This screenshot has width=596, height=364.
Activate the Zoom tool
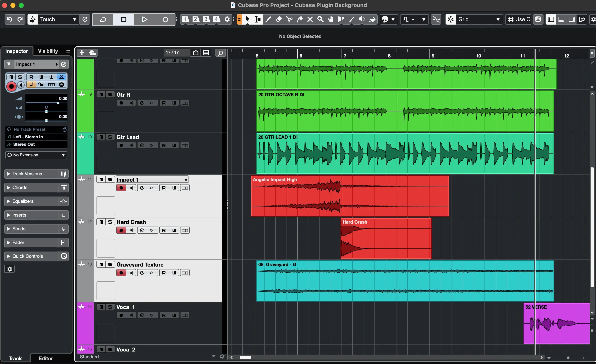coord(321,19)
